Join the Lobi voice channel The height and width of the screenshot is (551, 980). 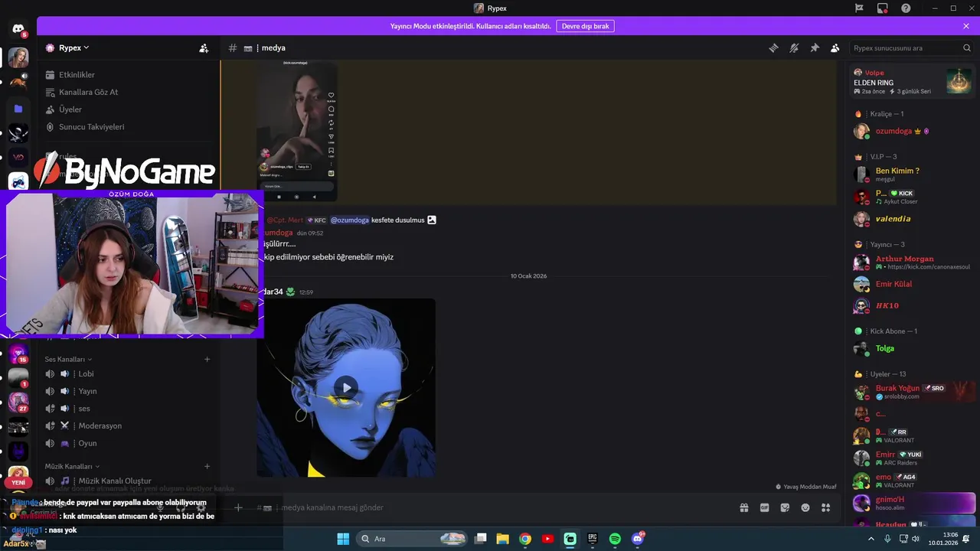click(86, 373)
